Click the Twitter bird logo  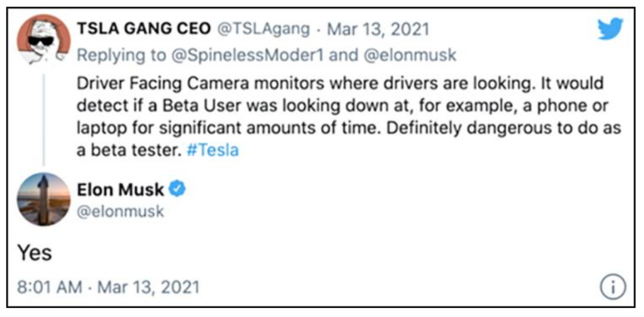[609, 29]
